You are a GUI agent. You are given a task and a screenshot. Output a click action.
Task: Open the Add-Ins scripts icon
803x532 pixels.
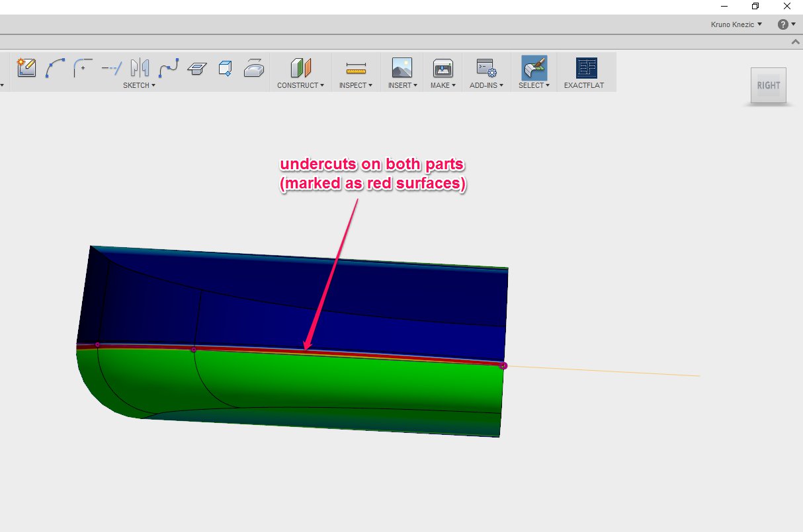click(486, 68)
